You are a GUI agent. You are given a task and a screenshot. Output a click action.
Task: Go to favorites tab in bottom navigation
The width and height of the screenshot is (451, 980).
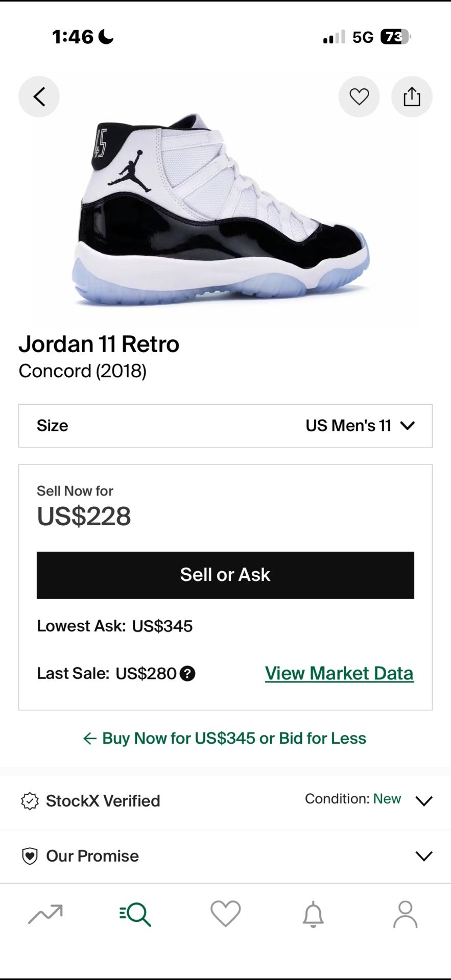coord(225,914)
